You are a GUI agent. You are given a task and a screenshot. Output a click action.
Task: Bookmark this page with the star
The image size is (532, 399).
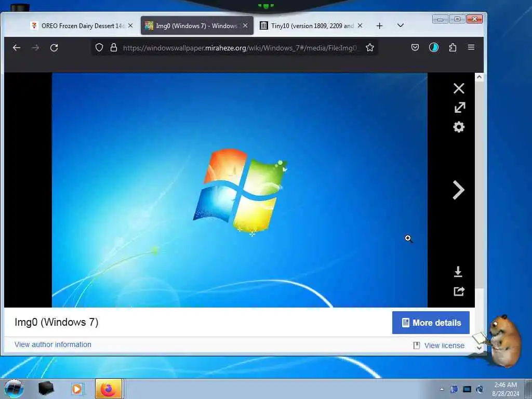(x=370, y=47)
